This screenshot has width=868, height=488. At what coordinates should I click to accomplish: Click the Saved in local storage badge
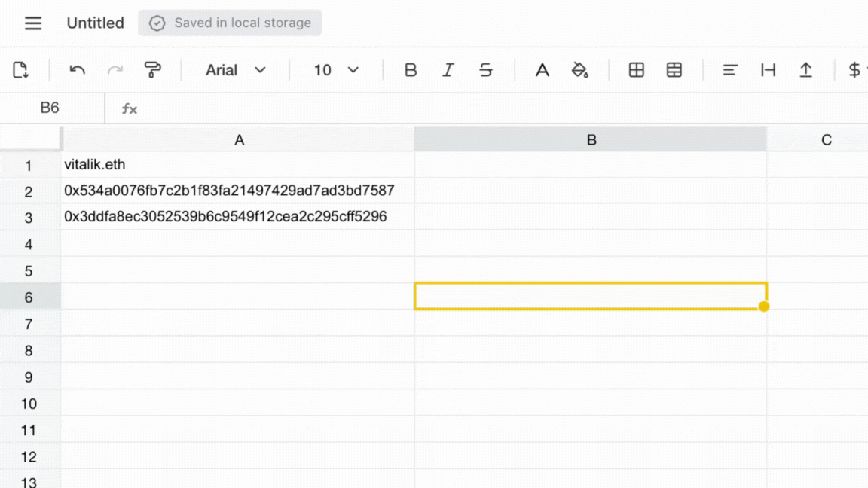point(230,23)
